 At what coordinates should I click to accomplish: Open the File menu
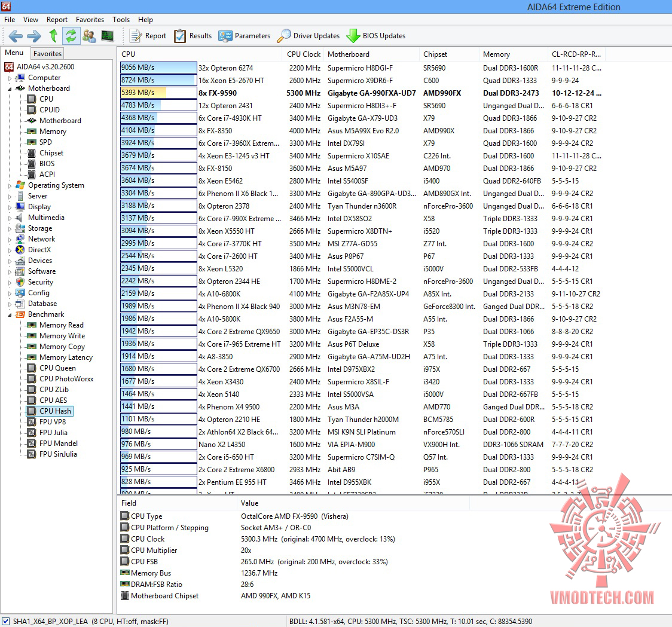[x=10, y=20]
